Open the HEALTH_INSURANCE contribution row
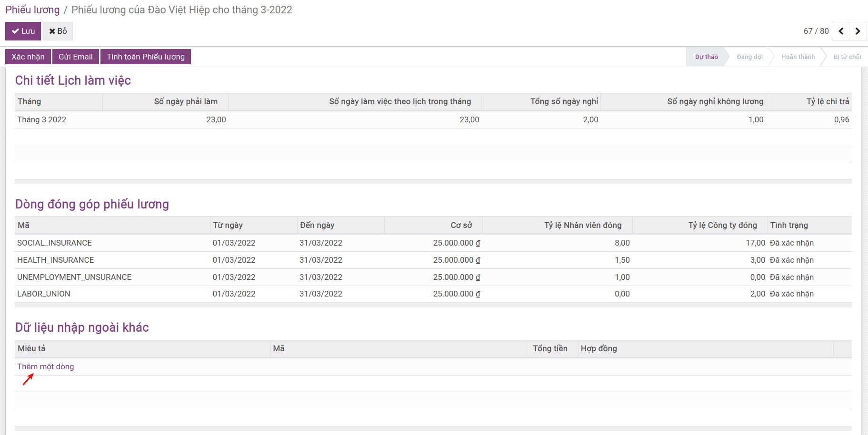Image resolution: width=868 pixels, height=435 pixels. click(x=56, y=260)
